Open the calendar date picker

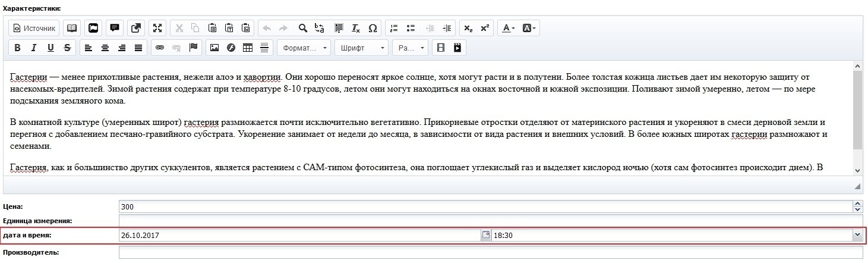485,235
